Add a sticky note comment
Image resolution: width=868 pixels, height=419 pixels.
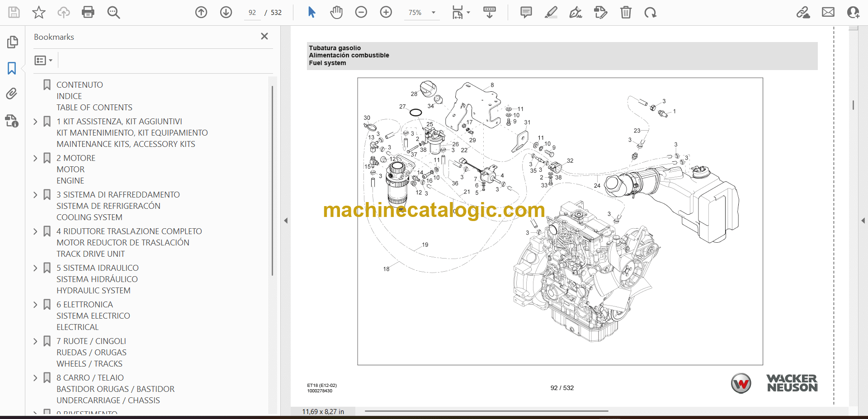point(526,12)
